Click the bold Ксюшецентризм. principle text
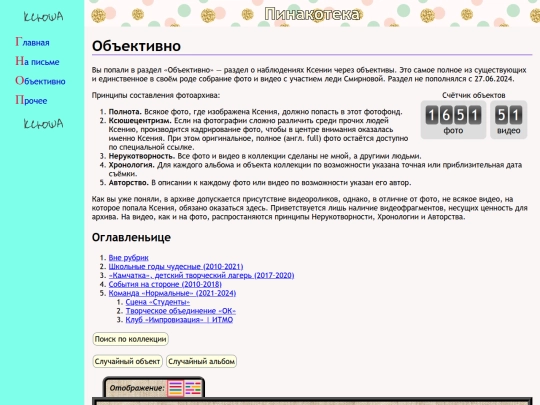The image size is (540, 405). (x=140, y=121)
